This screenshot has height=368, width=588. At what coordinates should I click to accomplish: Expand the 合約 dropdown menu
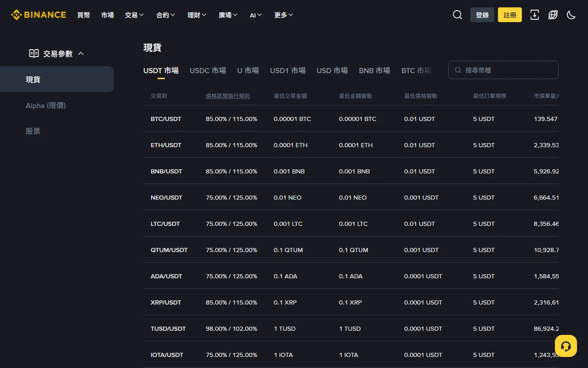coord(166,15)
